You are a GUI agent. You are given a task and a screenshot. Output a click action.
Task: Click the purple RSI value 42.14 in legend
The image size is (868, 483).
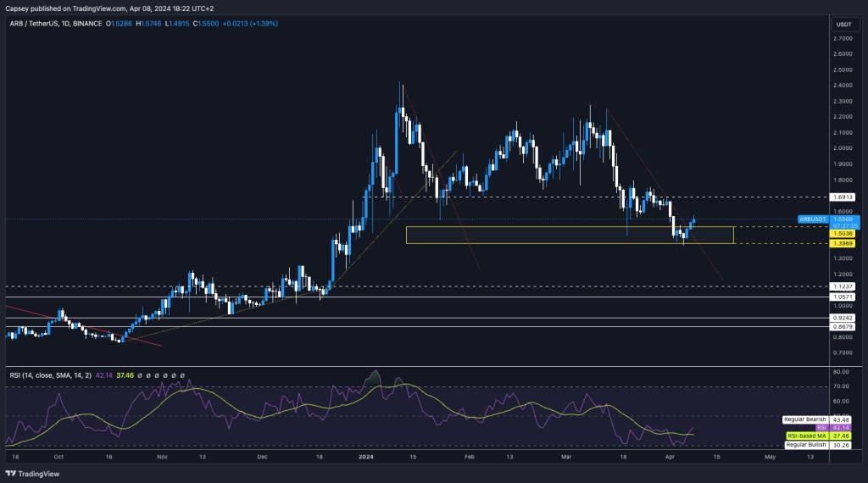[x=104, y=375]
